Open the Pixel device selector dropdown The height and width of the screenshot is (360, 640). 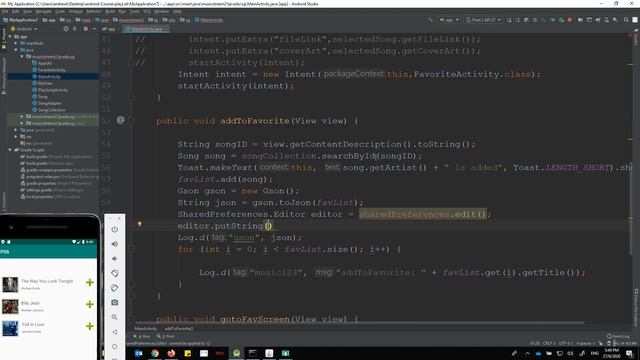click(x=483, y=20)
